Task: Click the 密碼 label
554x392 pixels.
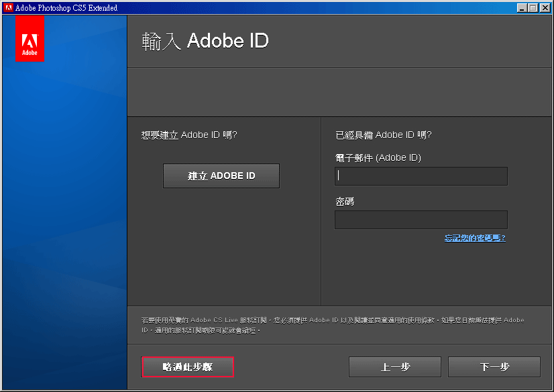Action: point(345,202)
